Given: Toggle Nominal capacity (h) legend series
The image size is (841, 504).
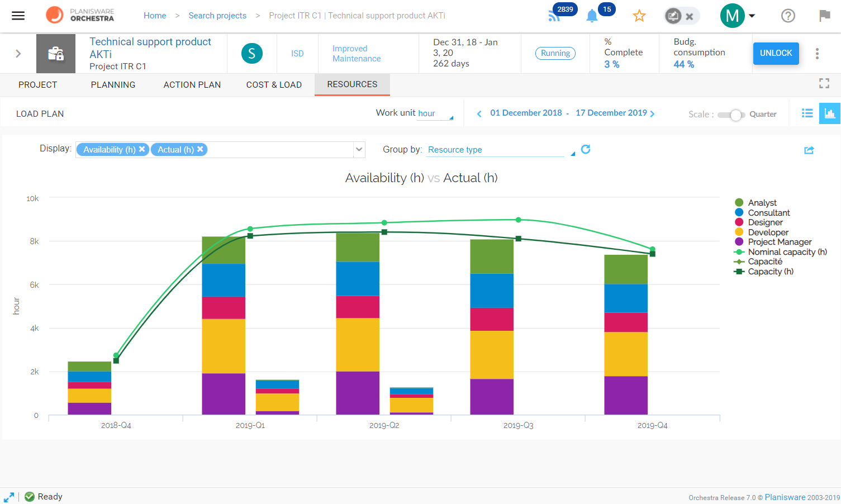Looking at the screenshot, I should (x=780, y=252).
